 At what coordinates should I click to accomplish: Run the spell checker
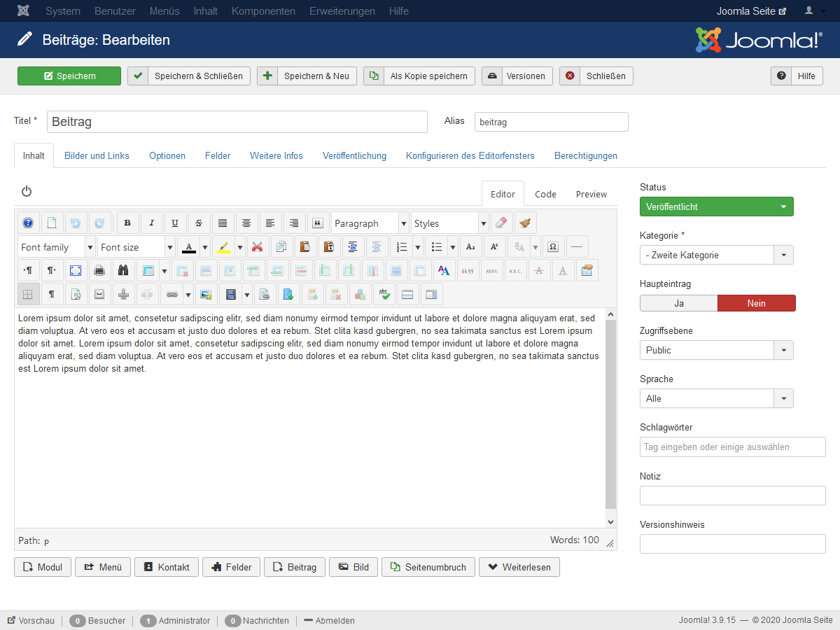coord(384,295)
